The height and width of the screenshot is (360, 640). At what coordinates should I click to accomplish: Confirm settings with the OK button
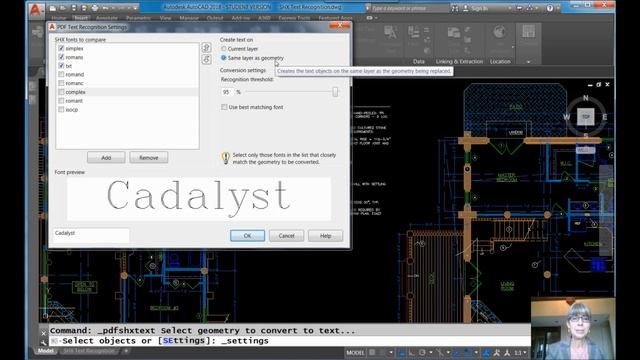(247, 236)
